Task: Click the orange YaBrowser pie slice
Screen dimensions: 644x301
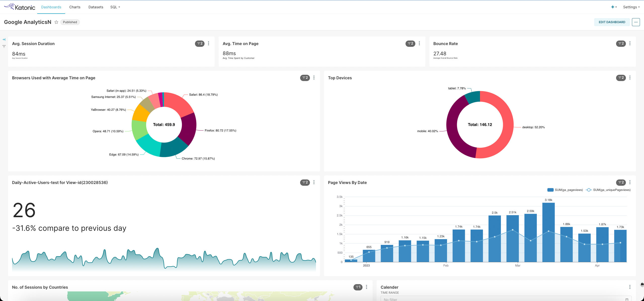Action: [141, 114]
